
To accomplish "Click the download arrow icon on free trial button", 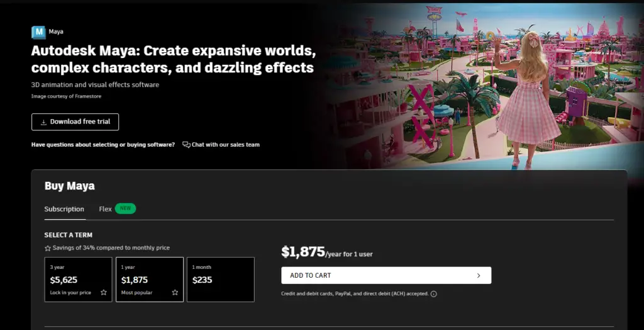I will 43,122.
